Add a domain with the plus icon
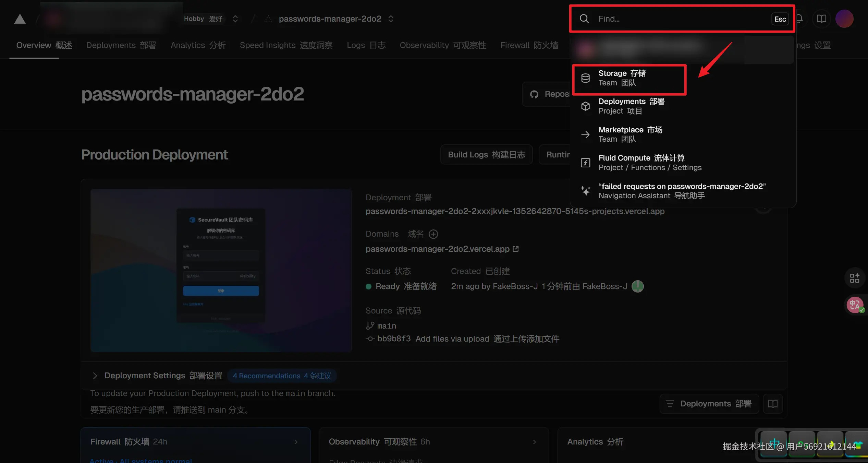Viewport: 868px width, 463px height. (433, 234)
